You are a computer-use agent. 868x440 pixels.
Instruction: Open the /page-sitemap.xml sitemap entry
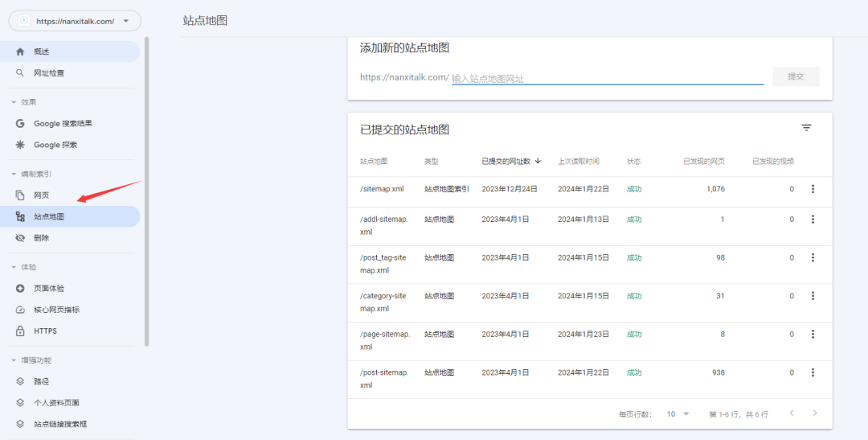pos(385,340)
